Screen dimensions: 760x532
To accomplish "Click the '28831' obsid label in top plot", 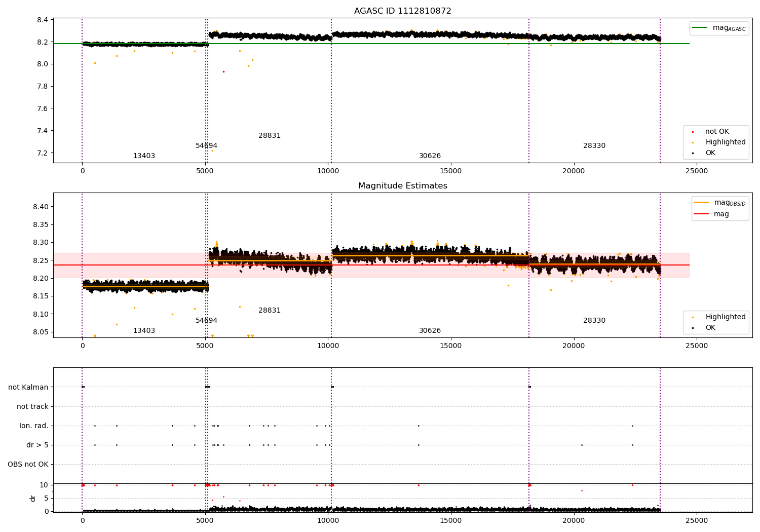I will pos(270,136).
